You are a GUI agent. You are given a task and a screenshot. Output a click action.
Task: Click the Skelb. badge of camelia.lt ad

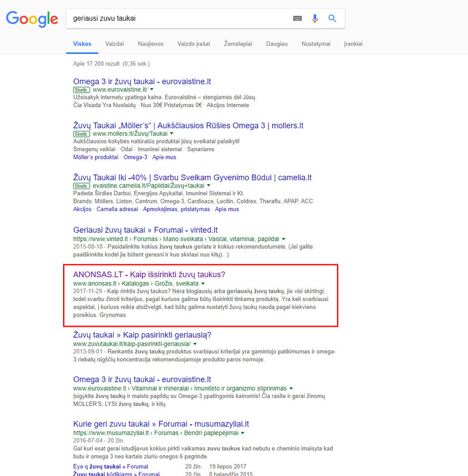82,186
